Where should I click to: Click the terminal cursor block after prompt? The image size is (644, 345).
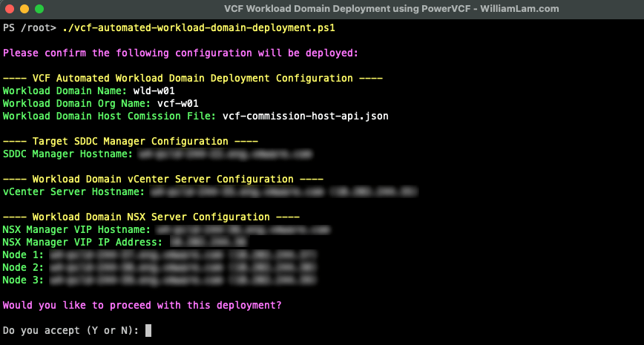148,331
